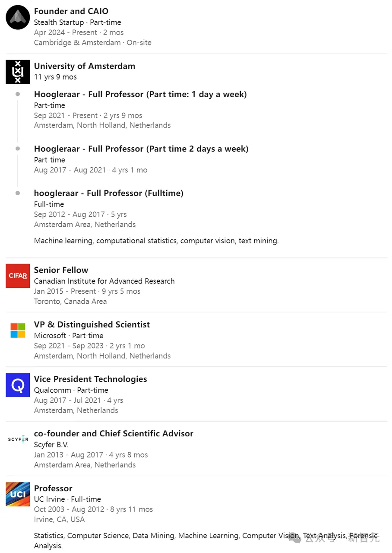Click the red CIFAR logo
Image resolution: width=392 pixels, height=553 pixels.
pyautogui.click(x=18, y=276)
